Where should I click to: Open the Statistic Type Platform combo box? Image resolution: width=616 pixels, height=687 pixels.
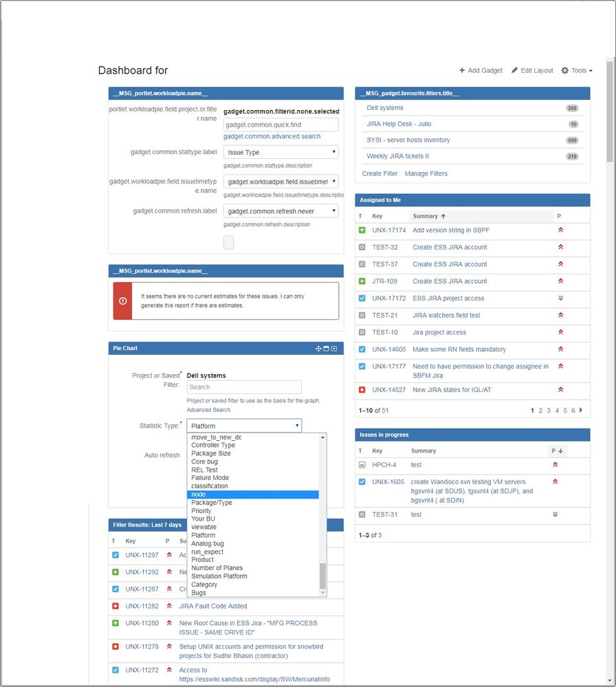(x=244, y=426)
